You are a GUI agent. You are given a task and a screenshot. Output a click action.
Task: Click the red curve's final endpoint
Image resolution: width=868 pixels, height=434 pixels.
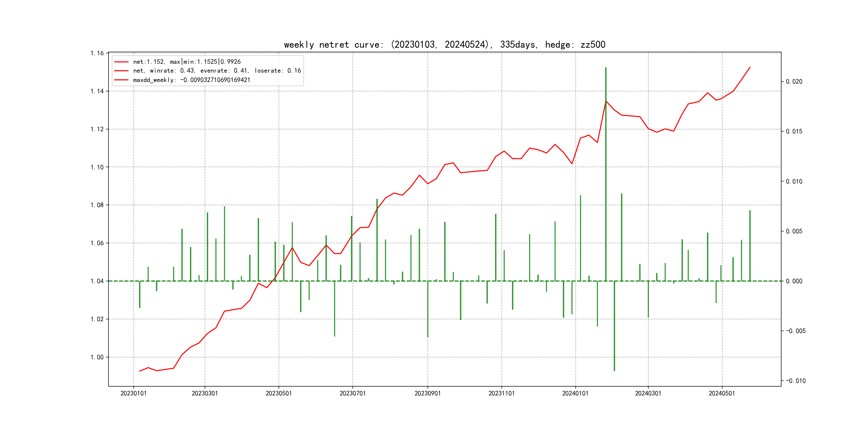tap(750, 68)
